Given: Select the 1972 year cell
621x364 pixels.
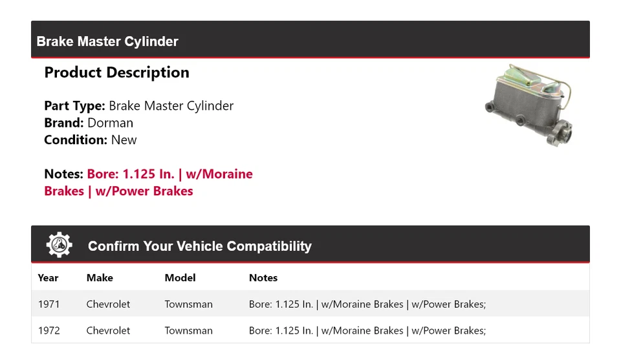Looking at the screenshot, I should [x=49, y=330].
